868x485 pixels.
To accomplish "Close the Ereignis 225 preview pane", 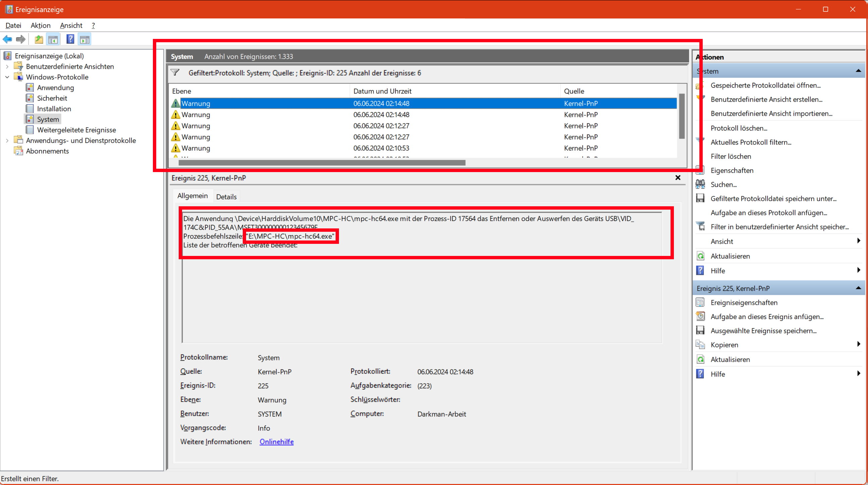I will click(x=678, y=178).
